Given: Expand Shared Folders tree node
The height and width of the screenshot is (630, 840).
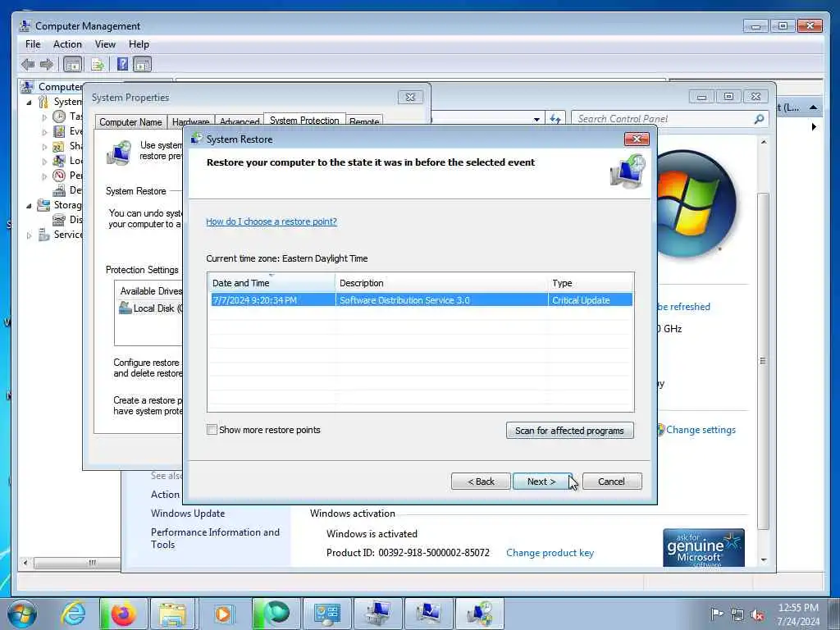Looking at the screenshot, I should 44,146.
